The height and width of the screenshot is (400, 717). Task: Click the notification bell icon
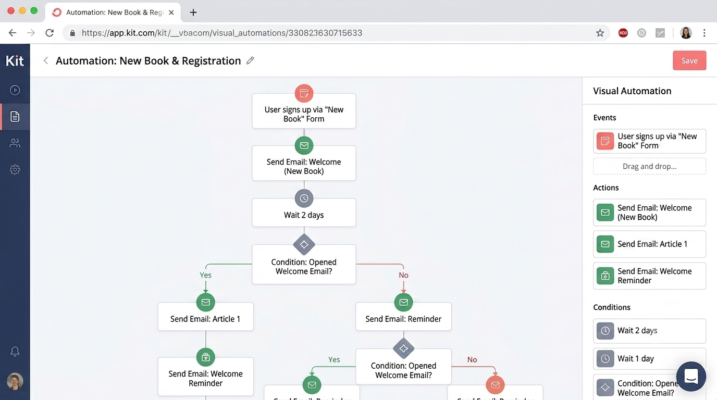tap(15, 351)
